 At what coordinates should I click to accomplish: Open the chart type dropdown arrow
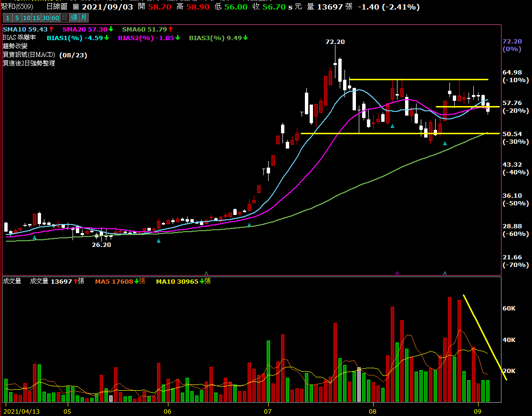point(75,7)
